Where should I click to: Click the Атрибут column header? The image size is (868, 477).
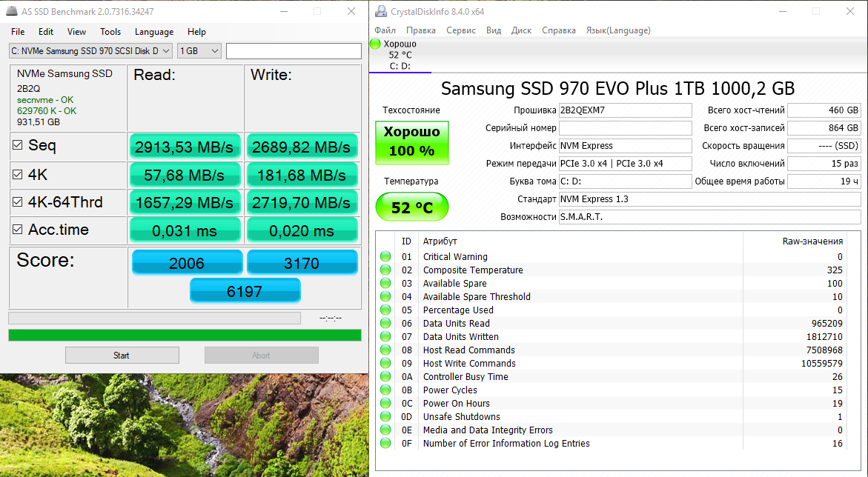pos(440,241)
